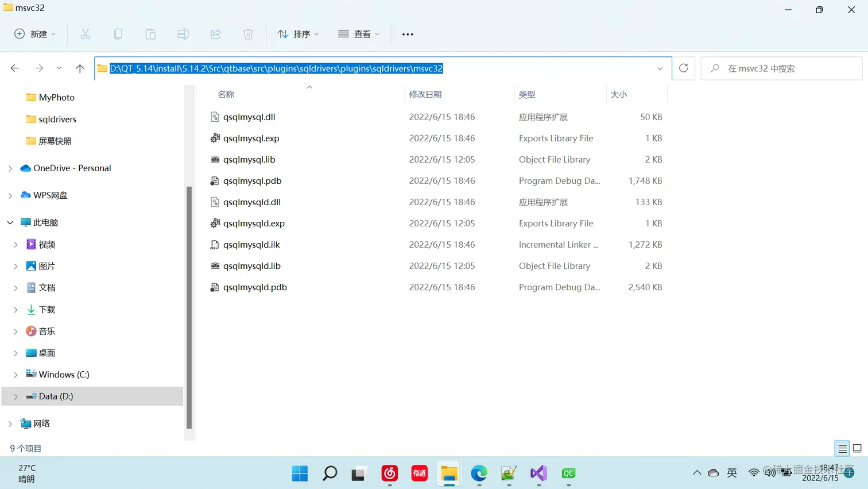Open the 新建 (New) dropdown
868x489 pixels.
coord(35,34)
